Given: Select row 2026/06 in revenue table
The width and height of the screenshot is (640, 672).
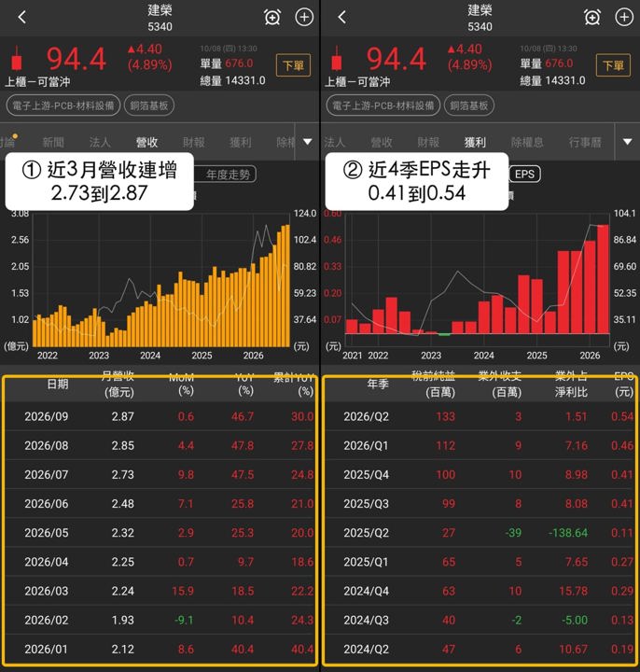Looking at the screenshot, I should click(x=160, y=504).
